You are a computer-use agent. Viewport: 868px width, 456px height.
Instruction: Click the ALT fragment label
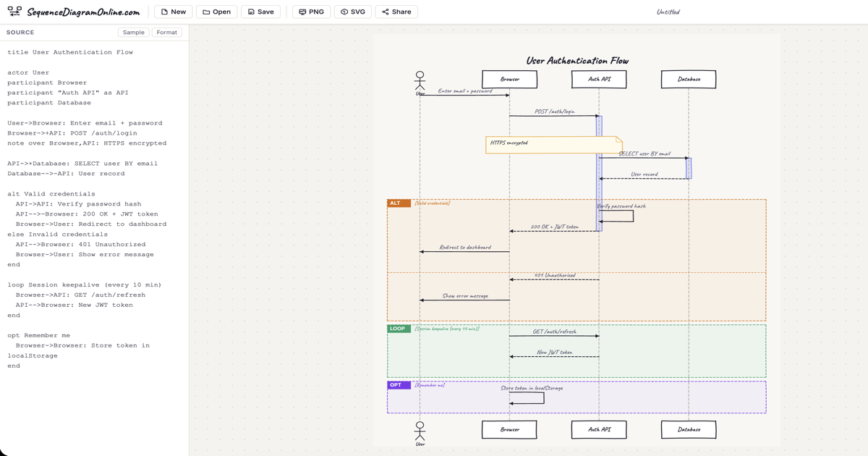[399, 203]
